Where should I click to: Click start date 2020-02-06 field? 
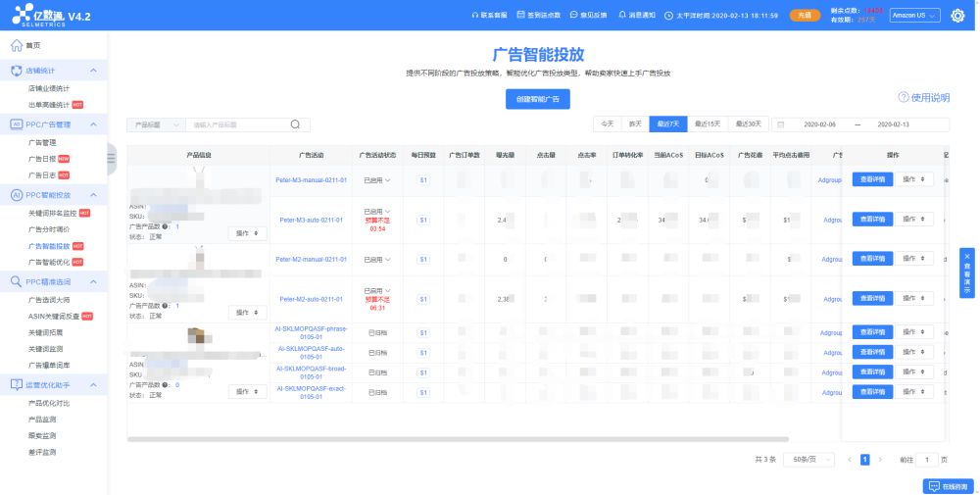click(x=819, y=124)
